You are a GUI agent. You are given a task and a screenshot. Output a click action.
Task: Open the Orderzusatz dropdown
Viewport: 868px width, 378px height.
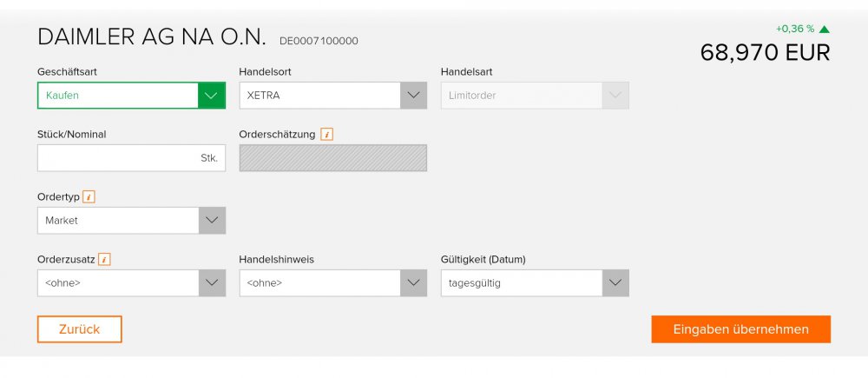pyautogui.click(x=212, y=283)
